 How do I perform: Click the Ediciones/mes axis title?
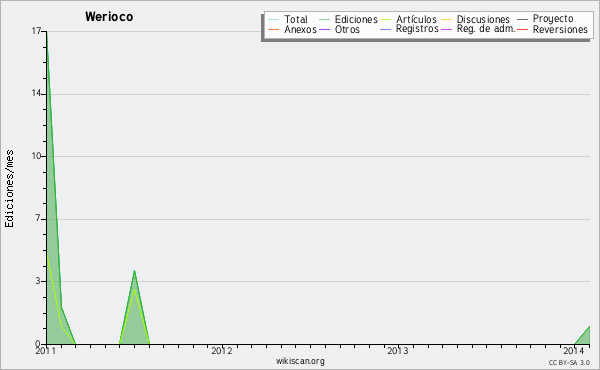point(9,189)
